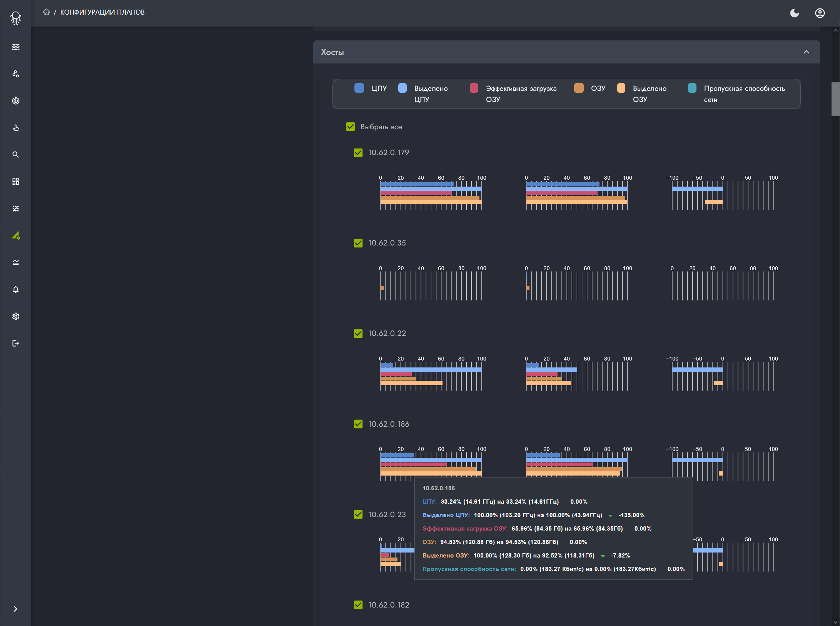This screenshot has height=626, width=840.
Task: Open the hand pointer icon sidebar section
Action: (16, 128)
